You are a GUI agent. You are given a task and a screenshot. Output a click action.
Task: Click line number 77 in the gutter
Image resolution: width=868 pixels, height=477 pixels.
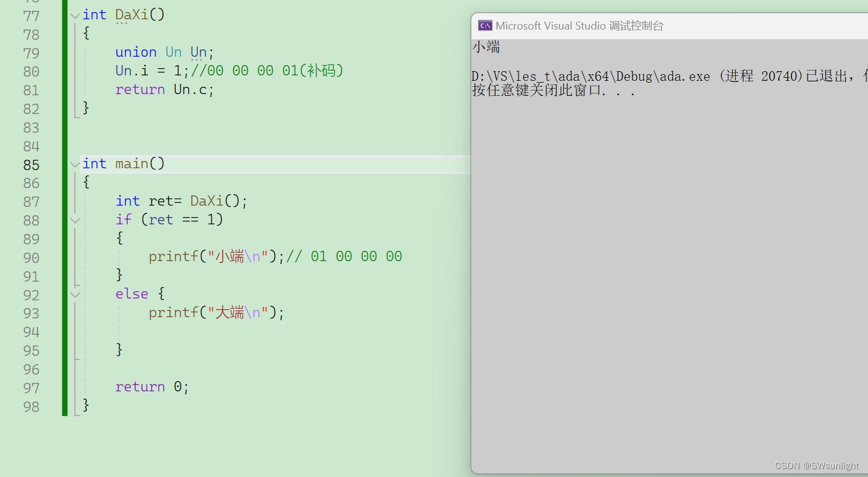tap(31, 16)
